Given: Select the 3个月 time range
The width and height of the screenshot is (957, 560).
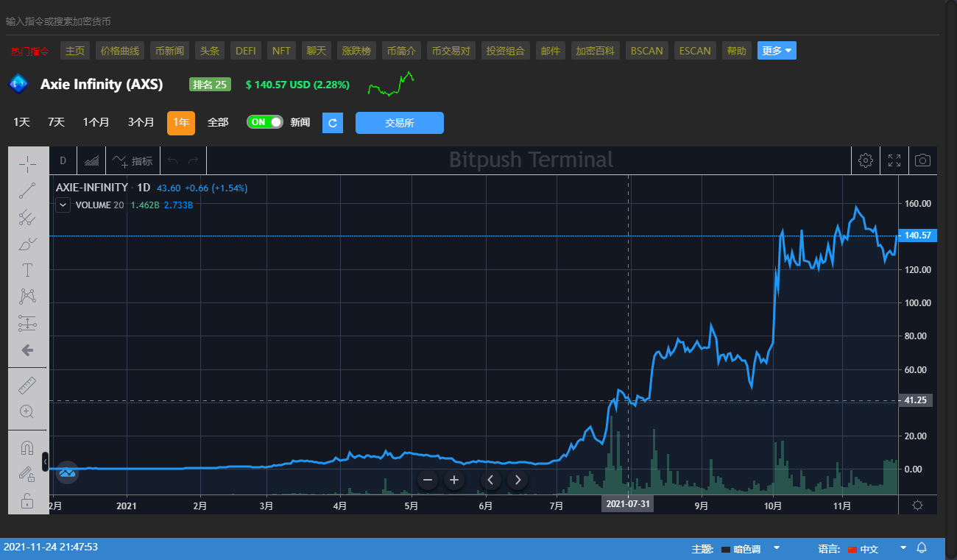Looking at the screenshot, I should coord(141,122).
